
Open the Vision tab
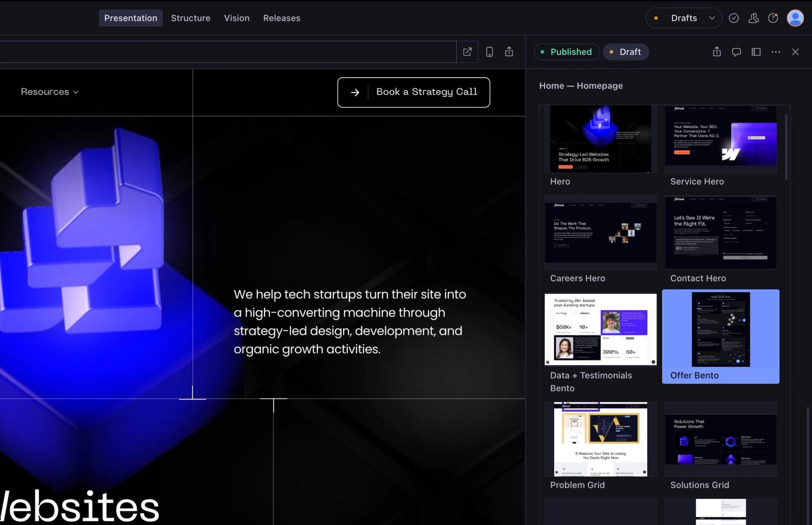(237, 18)
